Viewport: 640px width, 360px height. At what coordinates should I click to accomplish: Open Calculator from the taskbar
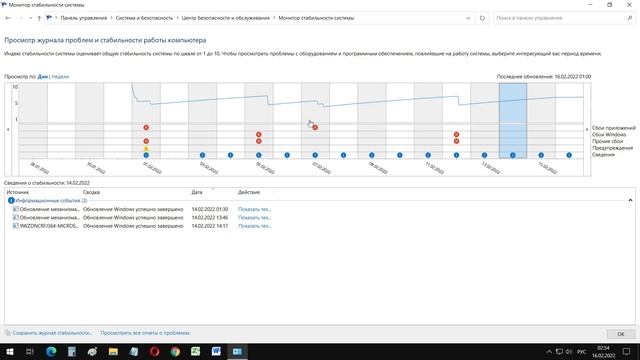tap(72, 351)
